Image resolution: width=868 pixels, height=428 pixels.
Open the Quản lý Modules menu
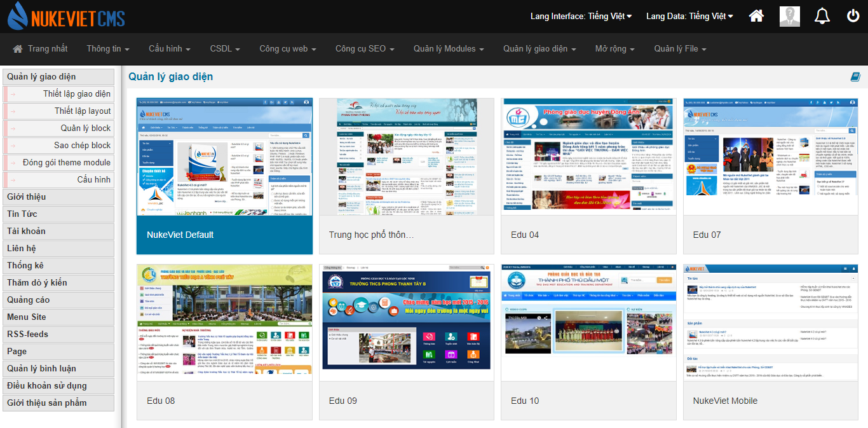tap(449, 49)
